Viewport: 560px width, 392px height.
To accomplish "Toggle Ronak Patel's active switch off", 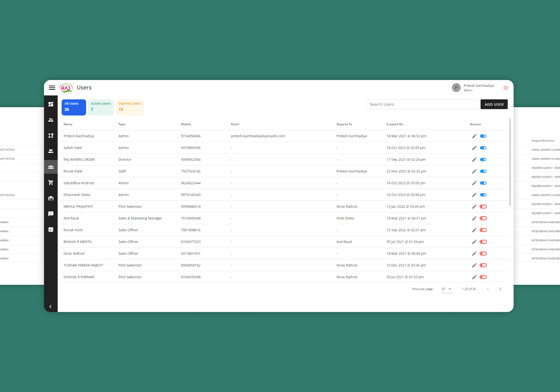I will pyautogui.click(x=483, y=171).
